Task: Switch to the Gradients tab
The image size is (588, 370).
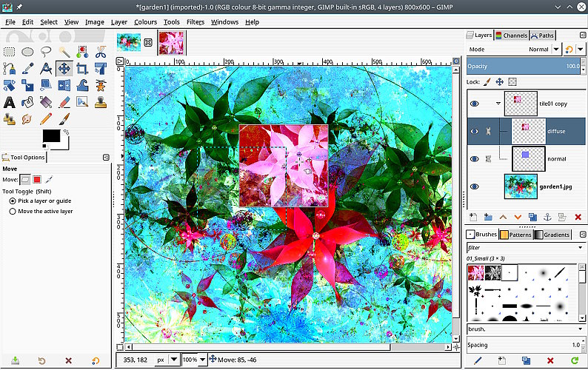Action: 552,235
